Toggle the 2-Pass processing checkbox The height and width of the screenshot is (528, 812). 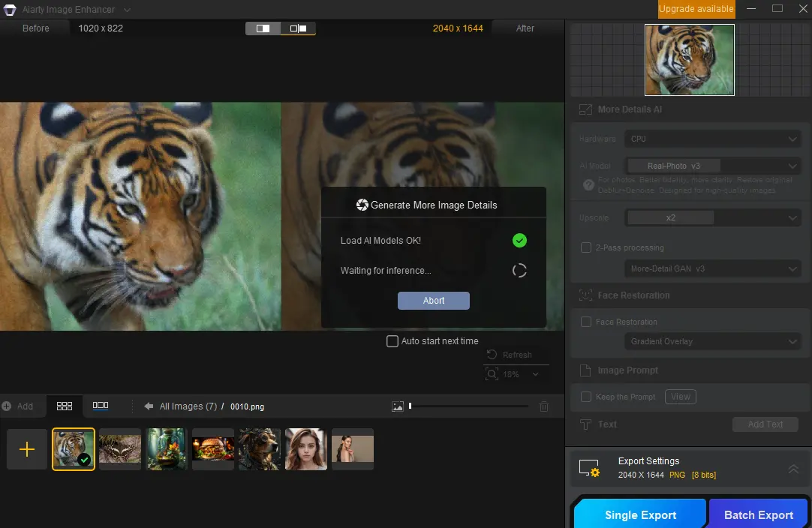(586, 247)
